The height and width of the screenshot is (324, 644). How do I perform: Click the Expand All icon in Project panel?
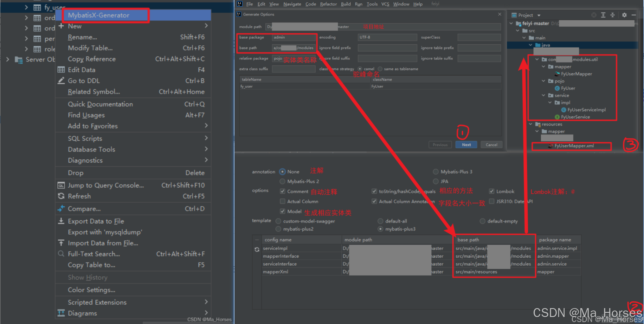[603, 15]
